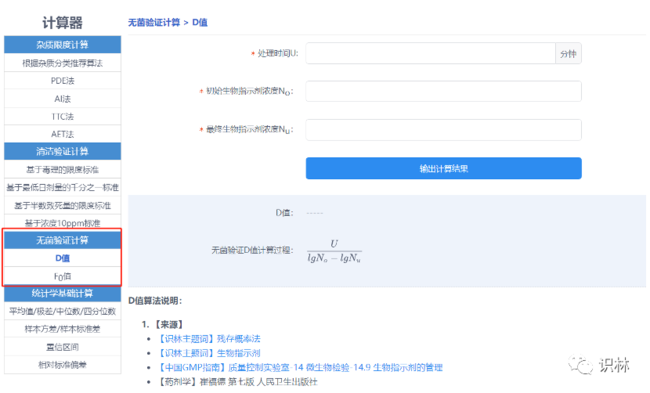Open AET法 calculator
Image resolution: width=650 pixels, height=393 pixels.
[x=63, y=134]
